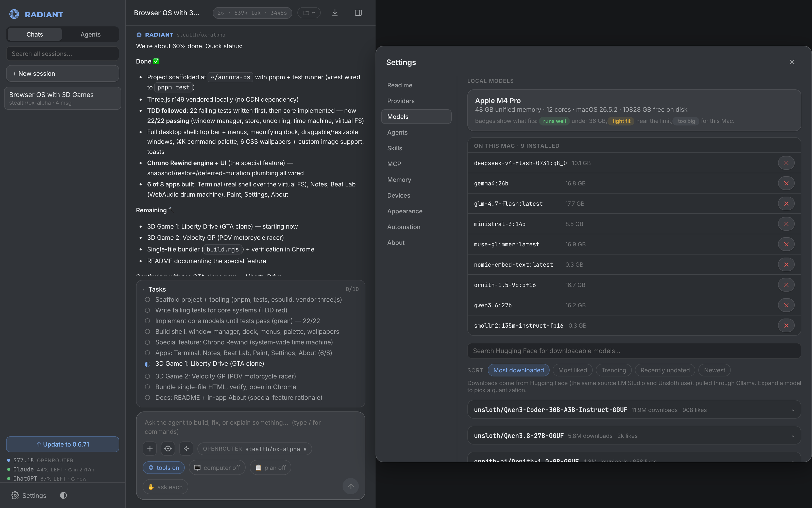
Task: Sort by Recently updated
Action: coord(665,370)
